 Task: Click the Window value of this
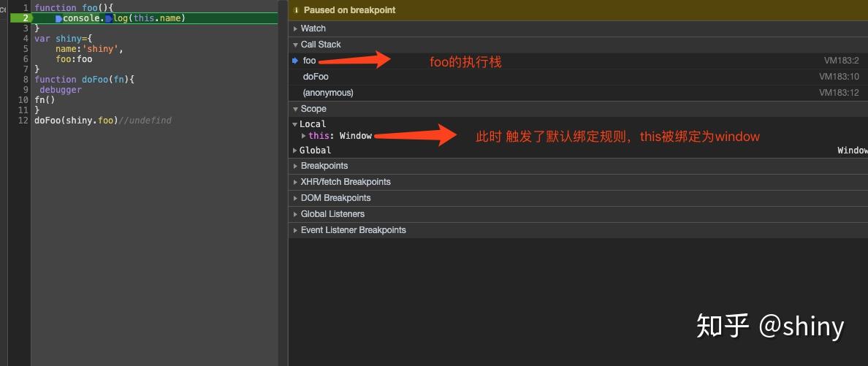point(356,136)
